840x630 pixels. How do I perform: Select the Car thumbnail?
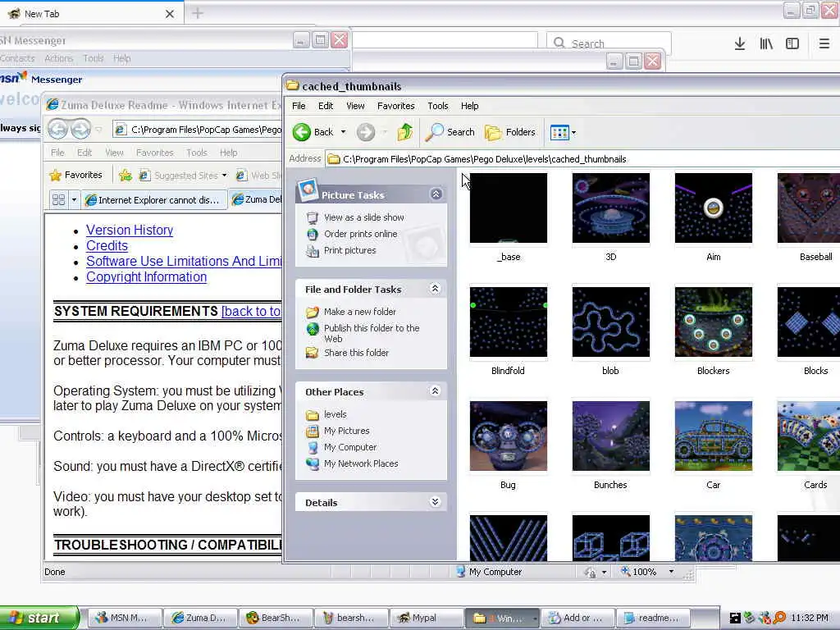coord(714,436)
